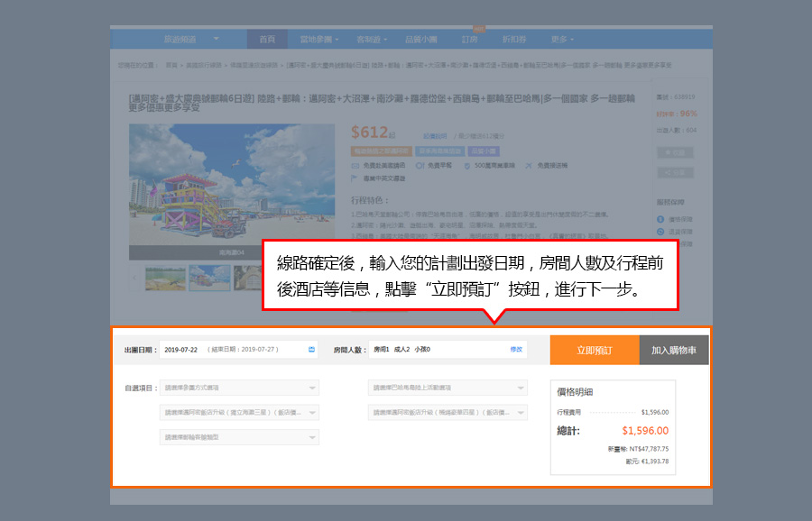Add the tour via 加入購物車 button
Viewport: 812px width, 521px height.
[x=674, y=351]
